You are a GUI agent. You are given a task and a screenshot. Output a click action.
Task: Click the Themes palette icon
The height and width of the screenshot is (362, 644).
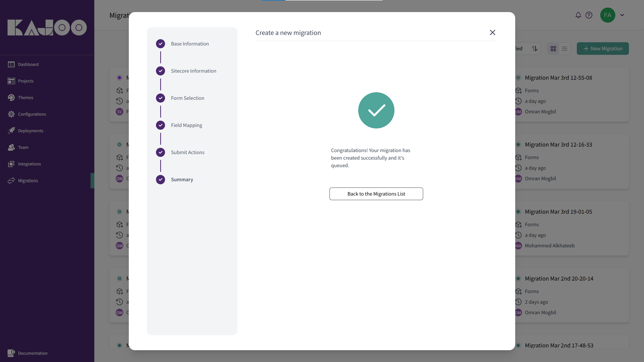(x=11, y=98)
